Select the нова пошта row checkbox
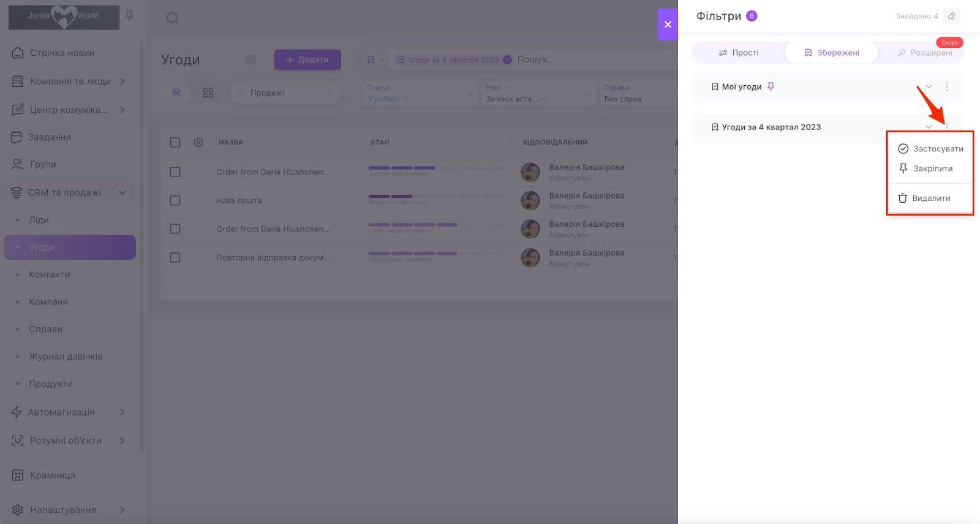This screenshot has width=980, height=524. pyautogui.click(x=175, y=200)
